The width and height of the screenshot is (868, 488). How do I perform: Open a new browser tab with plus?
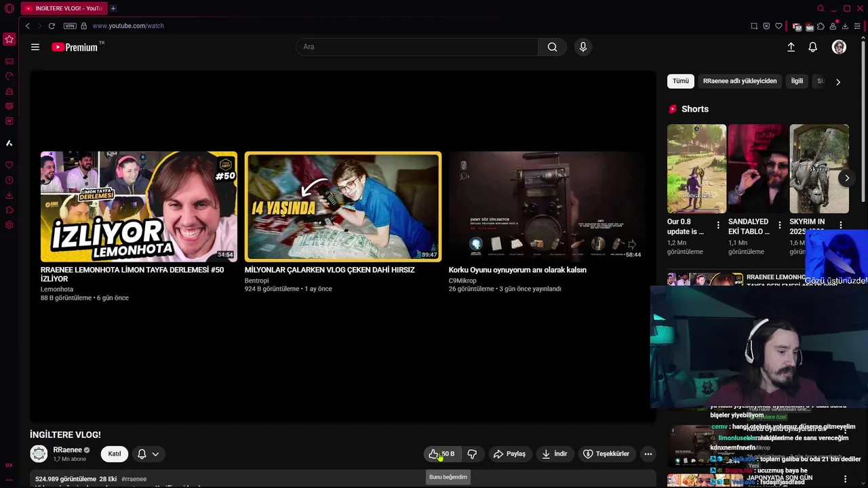[x=113, y=8]
